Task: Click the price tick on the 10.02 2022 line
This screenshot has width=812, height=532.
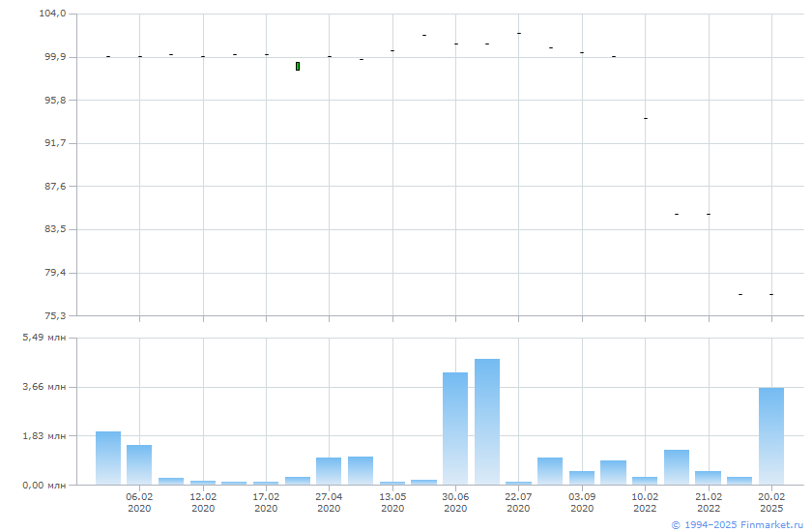Action: tap(646, 119)
